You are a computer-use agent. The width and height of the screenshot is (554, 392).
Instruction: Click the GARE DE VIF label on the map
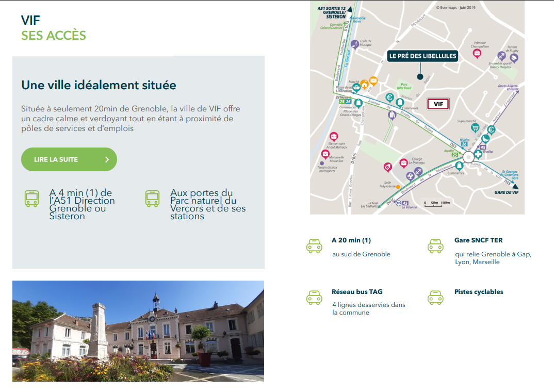tap(507, 192)
